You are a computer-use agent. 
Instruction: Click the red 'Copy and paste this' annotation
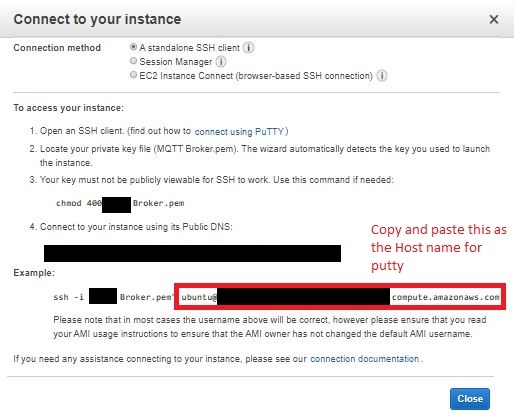pos(439,248)
